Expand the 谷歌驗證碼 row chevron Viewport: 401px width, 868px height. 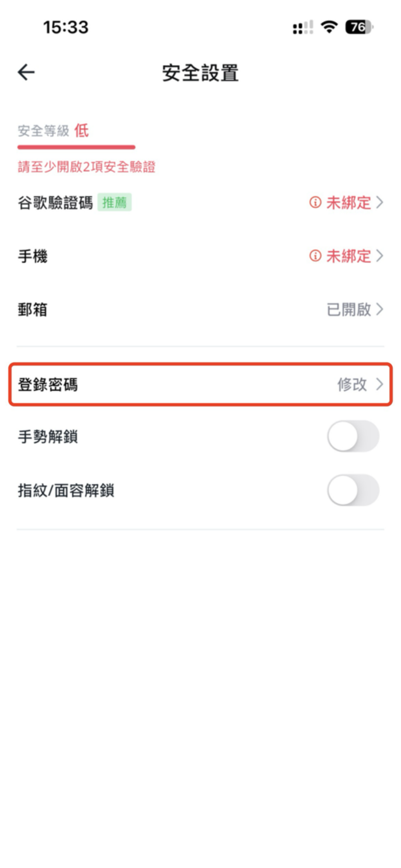coord(380,202)
